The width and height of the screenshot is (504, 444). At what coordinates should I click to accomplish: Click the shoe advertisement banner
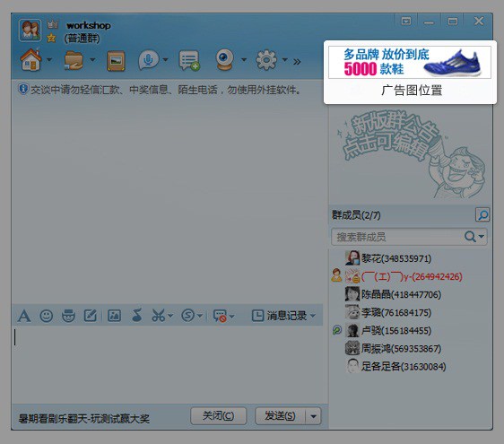coord(410,62)
